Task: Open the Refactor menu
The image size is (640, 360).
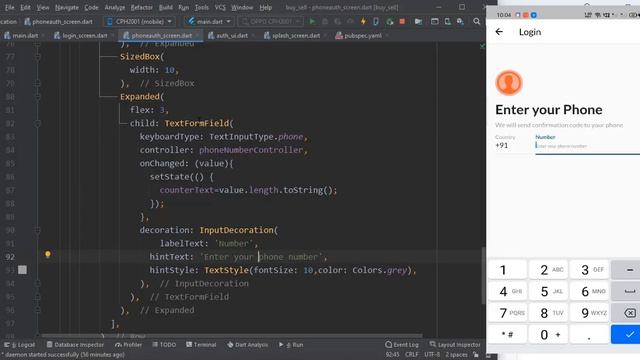Action: 142,7
